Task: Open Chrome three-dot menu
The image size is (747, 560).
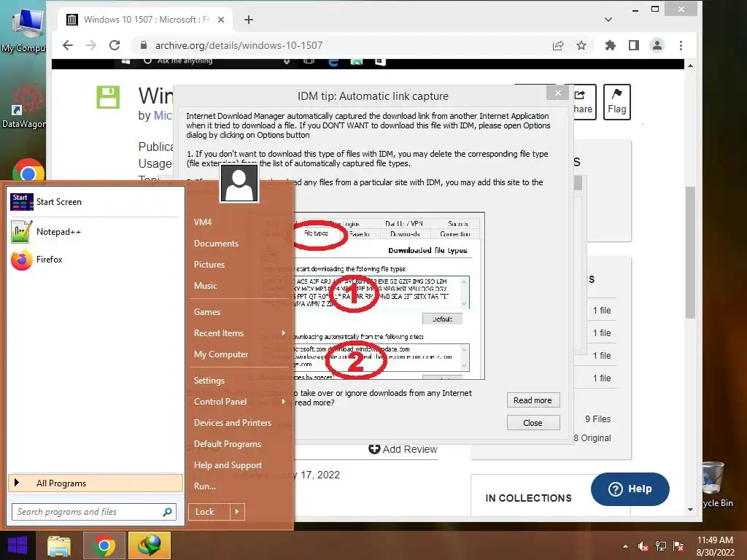Action: coord(681,45)
